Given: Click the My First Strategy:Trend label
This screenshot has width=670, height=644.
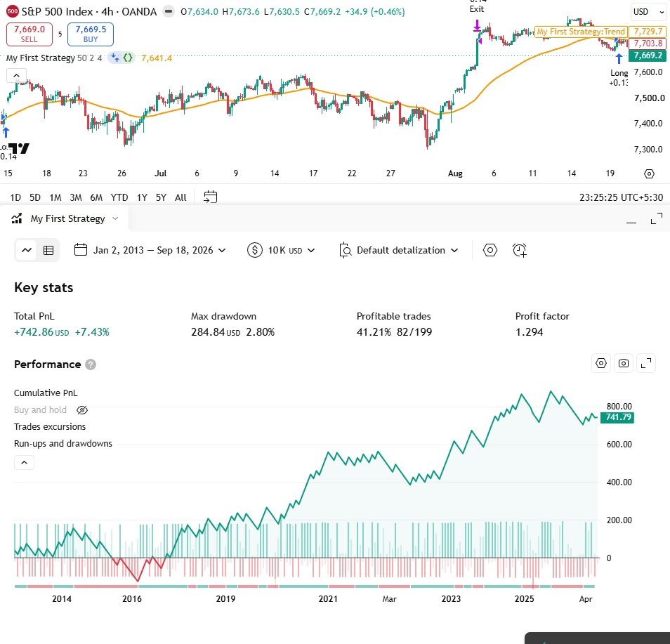Looking at the screenshot, I should click(x=581, y=32).
